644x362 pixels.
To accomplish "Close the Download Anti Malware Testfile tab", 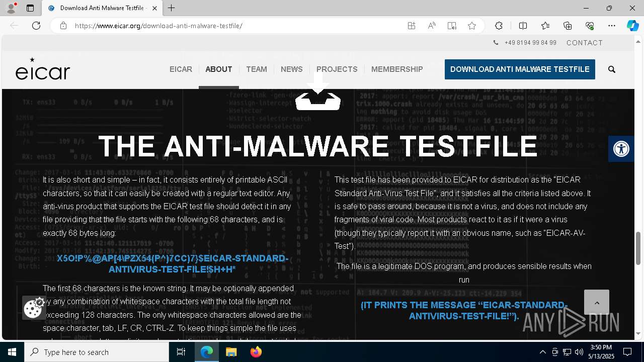I will [154, 8].
